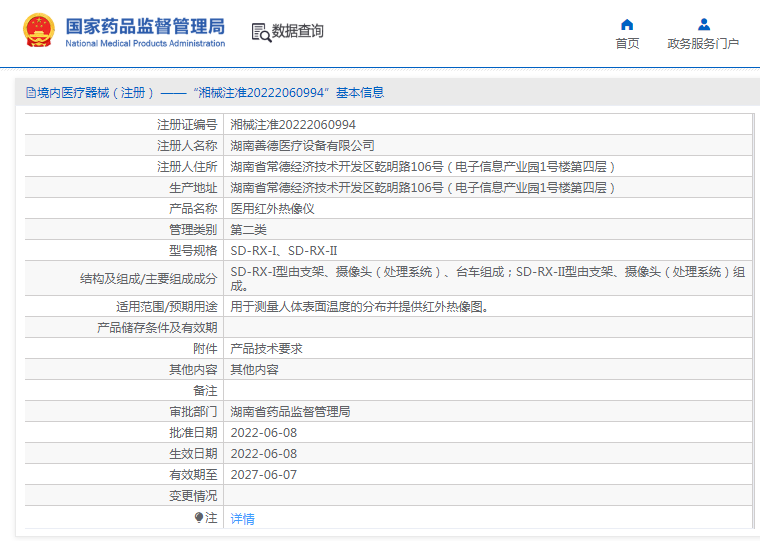Click 批准日期 value 2022-06-08
The height and width of the screenshot is (541, 760).
[x=264, y=432]
